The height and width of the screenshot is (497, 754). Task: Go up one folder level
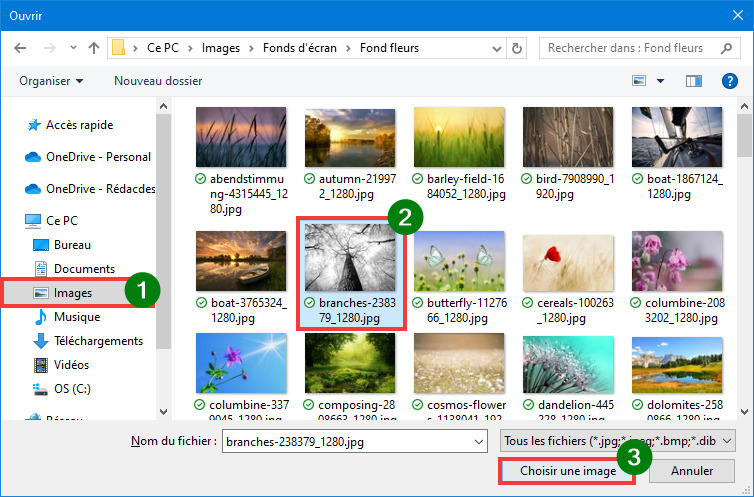click(94, 48)
